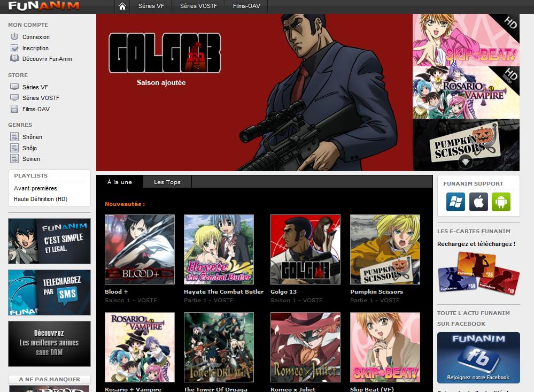Viewport: 534px width, 392px height.
Task: Click the FunAnim e-cartes image
Action: coord(478,274)
